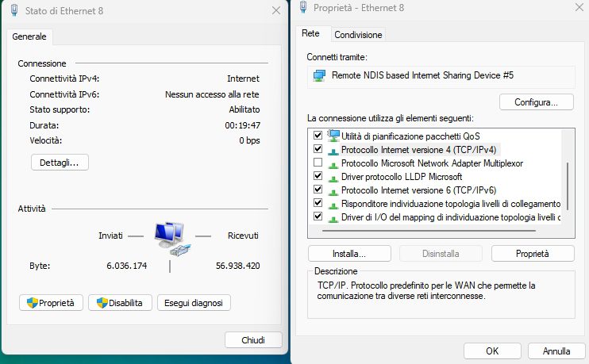Uncheck Utilità di pianificazione pacchetti QoS
Screen dimensions: 589x364
point(318,135)
